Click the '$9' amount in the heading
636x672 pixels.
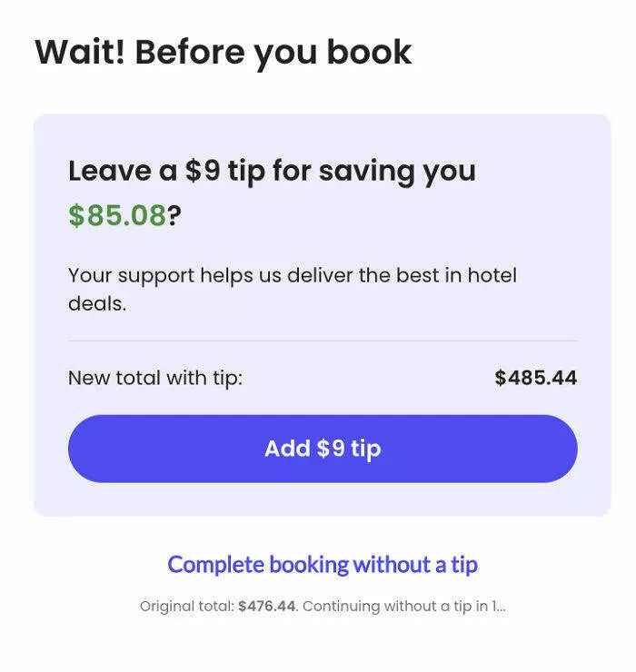(203, 171)
